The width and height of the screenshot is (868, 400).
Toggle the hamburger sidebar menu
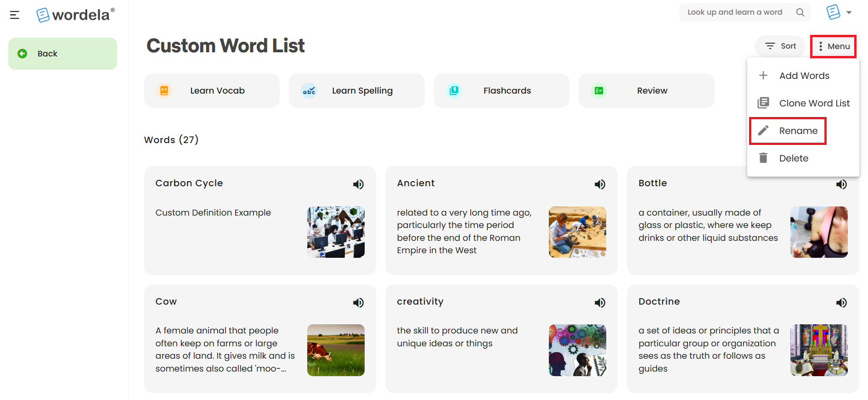[15, 15]
